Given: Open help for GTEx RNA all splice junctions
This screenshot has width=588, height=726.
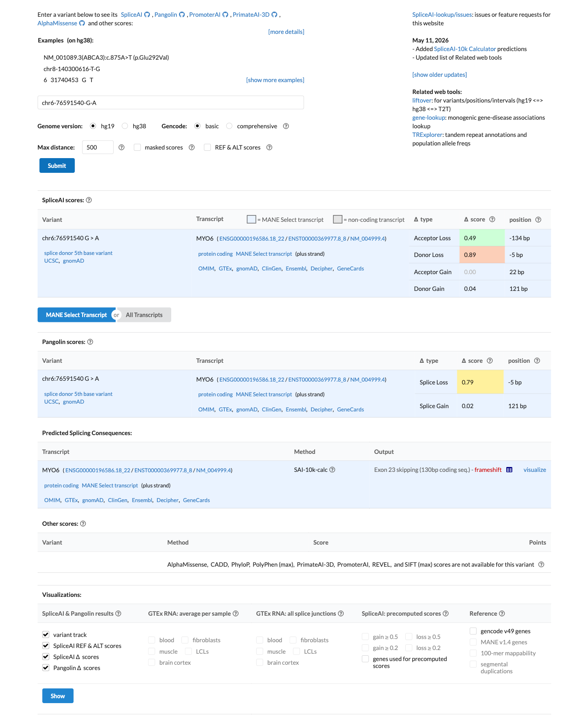Looking at the screenshot, I should (341, 614).
